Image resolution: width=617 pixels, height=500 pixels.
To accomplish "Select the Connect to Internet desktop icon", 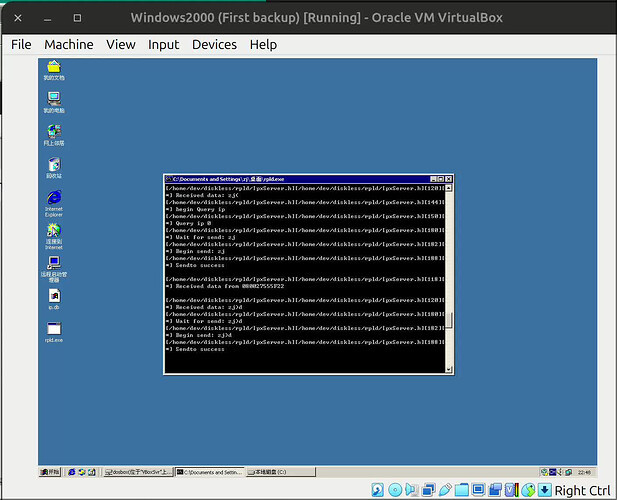I will tap(54, 236).
